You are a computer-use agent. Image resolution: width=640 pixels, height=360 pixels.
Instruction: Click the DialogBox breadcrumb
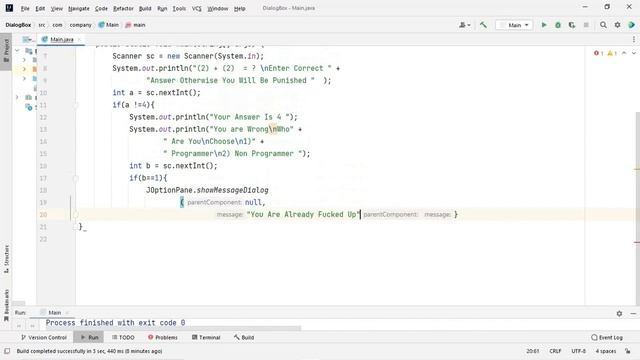point(18,25)
